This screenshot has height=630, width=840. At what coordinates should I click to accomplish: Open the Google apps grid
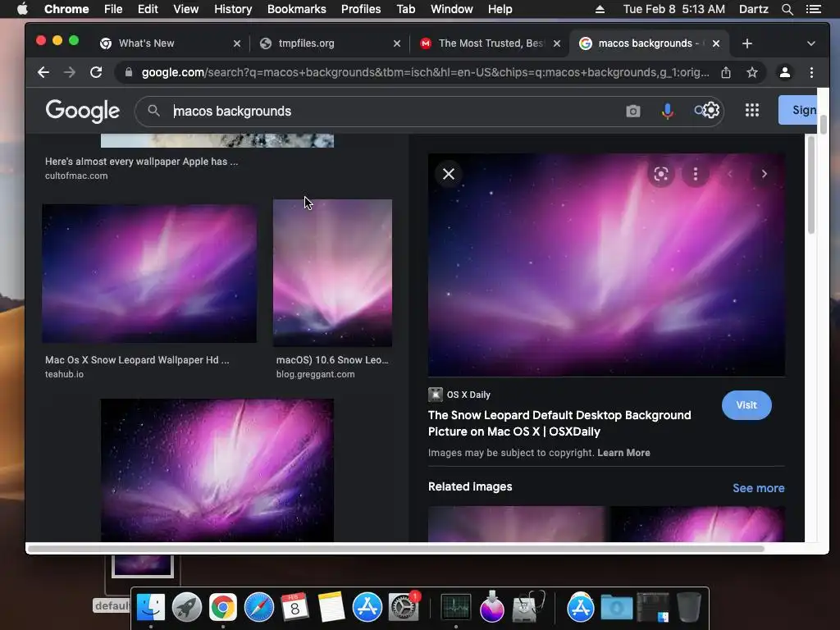click(x=752, y=110)
